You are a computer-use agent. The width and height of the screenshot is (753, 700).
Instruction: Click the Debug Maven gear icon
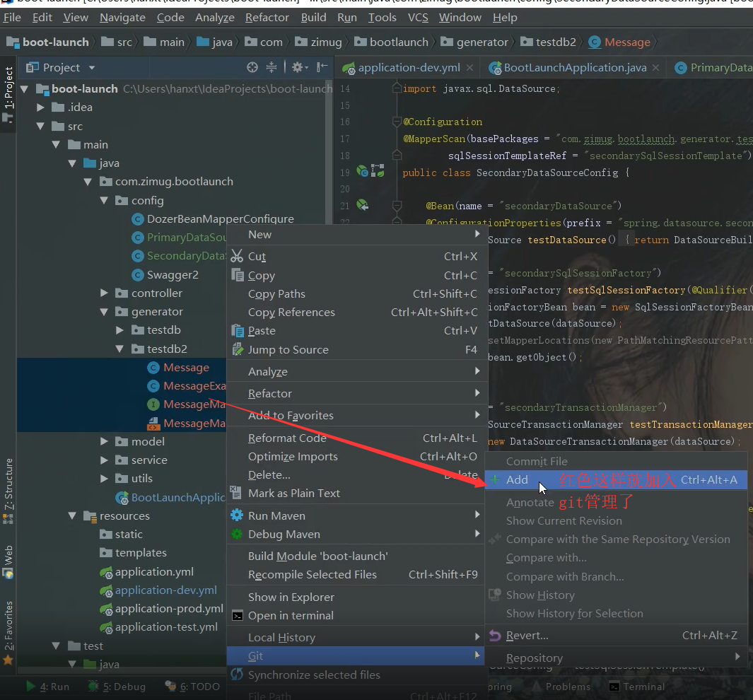coord(237,534)
